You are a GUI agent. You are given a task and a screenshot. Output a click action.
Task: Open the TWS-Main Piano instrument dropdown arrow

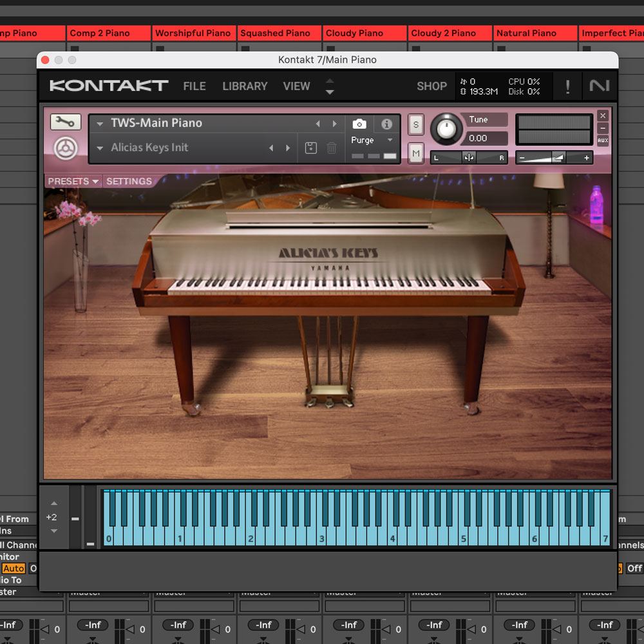(x=100, y=124)
